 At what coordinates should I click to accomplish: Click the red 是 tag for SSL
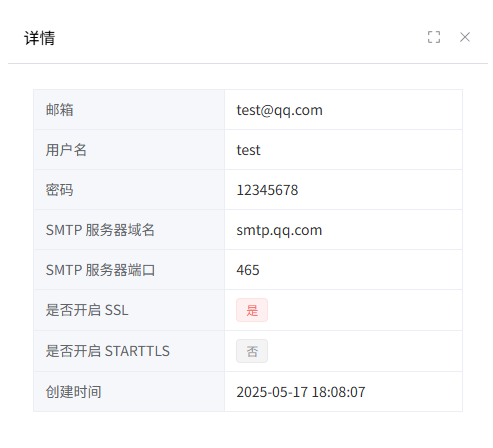(252, 310)
